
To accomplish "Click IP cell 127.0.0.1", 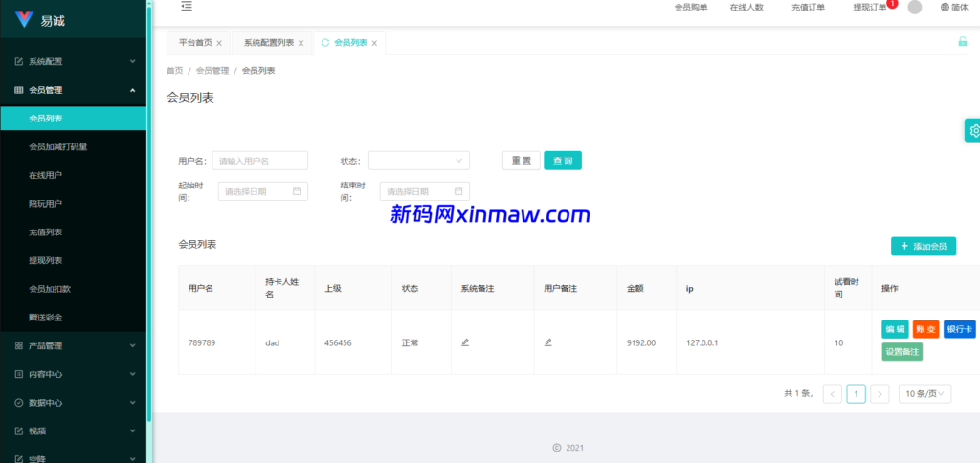I will point(702,342).
